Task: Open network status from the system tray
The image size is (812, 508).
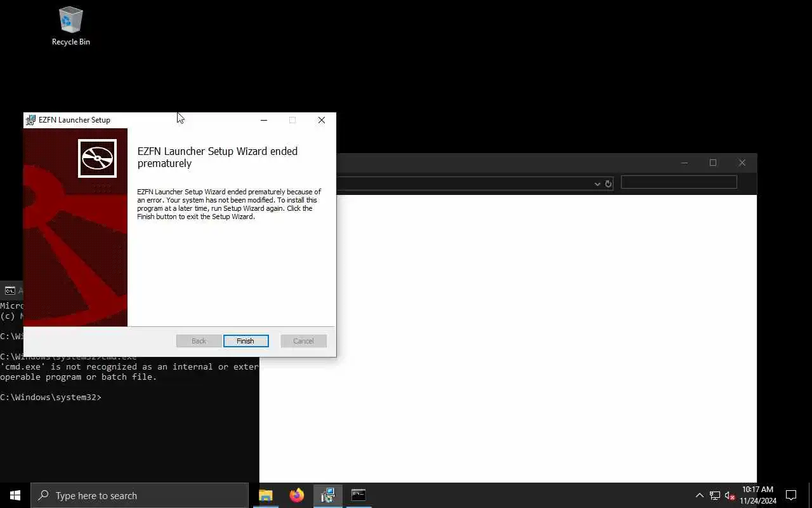Action: click(715, 495)
